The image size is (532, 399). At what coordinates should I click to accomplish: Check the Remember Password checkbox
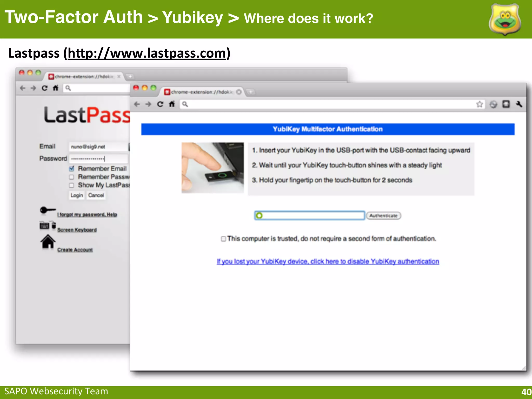coord(72,177)
